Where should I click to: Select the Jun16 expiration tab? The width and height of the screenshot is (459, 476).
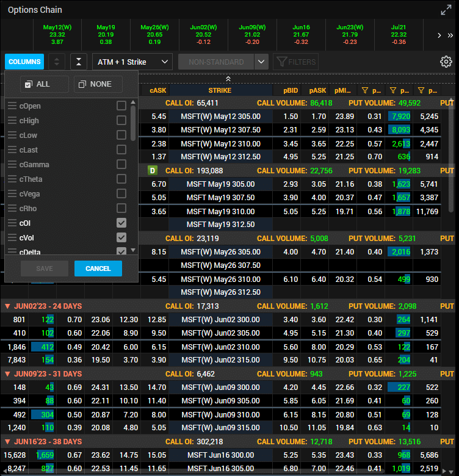coord(301,35)
